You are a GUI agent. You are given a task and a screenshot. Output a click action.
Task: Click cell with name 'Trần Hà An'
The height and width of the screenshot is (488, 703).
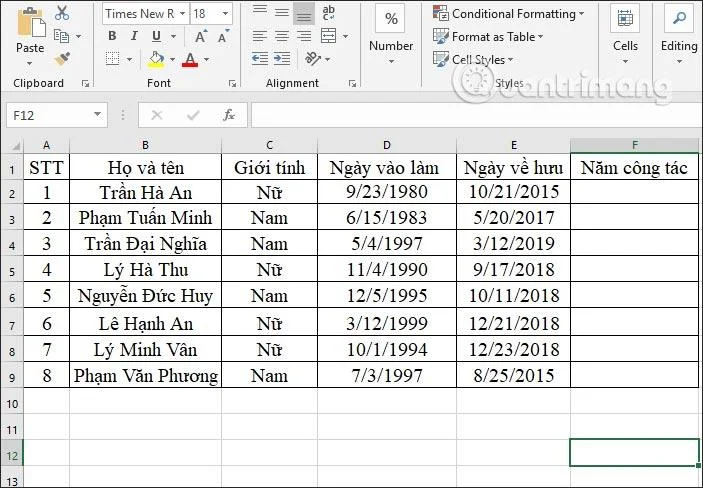(146, 192)
